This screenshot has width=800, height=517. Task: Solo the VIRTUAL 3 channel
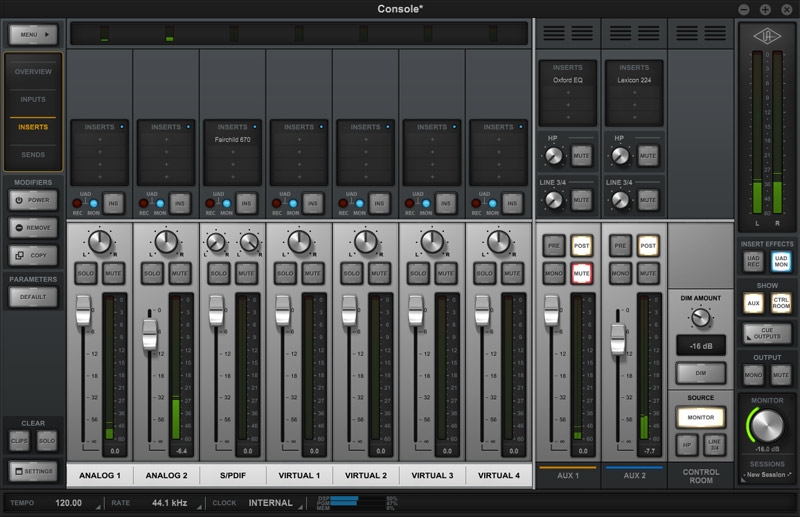tap(418, 274)
